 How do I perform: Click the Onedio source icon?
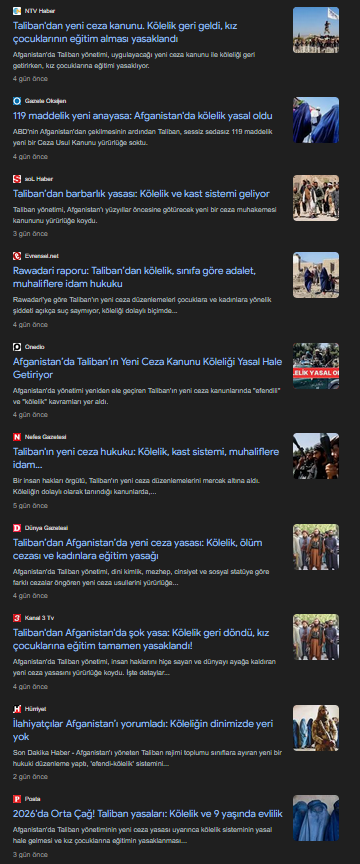click(17, 347)
